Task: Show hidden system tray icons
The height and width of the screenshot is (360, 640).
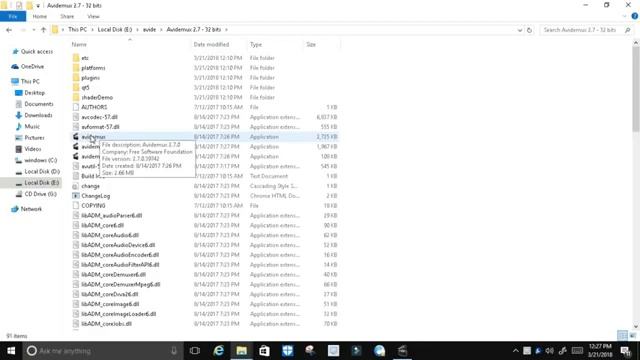Action: point(516,351)
